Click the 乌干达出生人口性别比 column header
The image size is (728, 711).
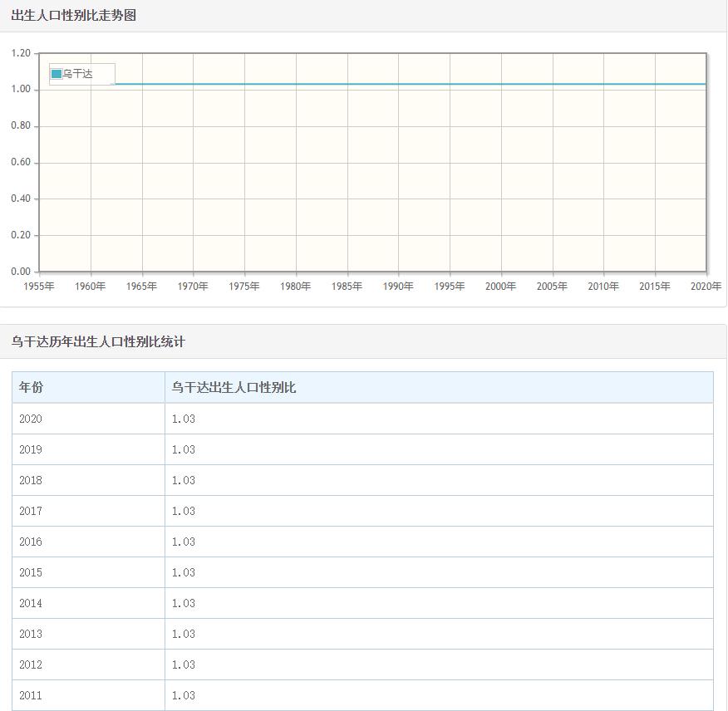(x=233, y=387)
